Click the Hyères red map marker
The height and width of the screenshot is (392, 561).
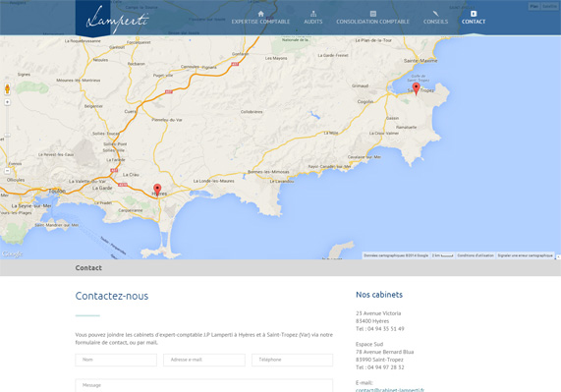coord(157,190)
